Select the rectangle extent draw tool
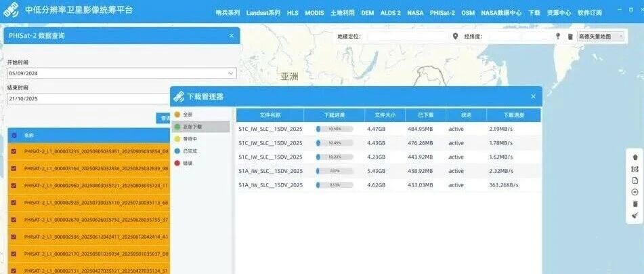This screenshot has width=644, height=274. pyautogui.click(x=635, y=169)
